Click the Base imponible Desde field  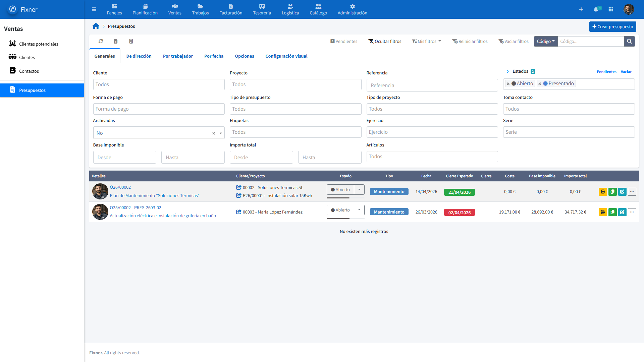point(124,157)
